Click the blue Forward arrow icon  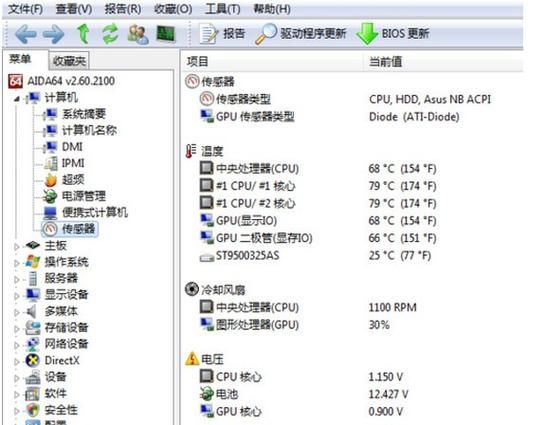tap(53, 34)
